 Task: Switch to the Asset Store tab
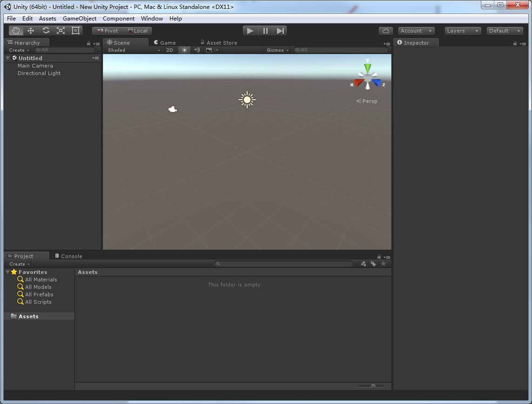(x=219, y=43)
